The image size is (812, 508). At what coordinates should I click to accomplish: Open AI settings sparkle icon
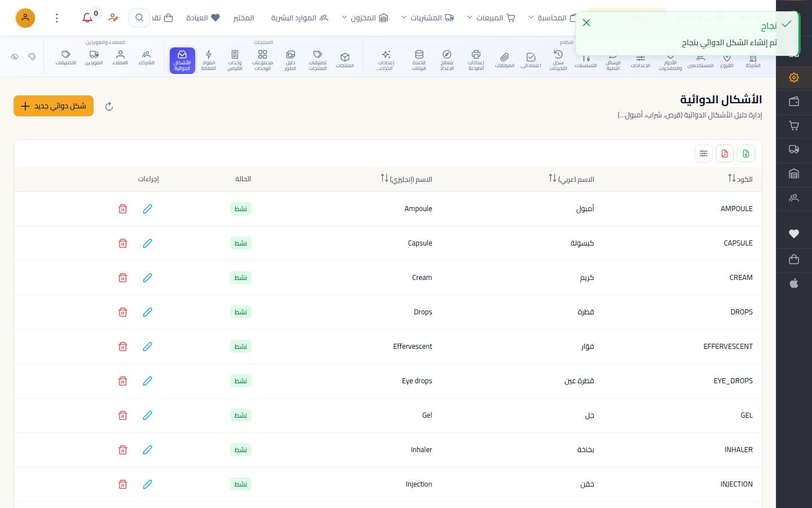coord(386,60)
